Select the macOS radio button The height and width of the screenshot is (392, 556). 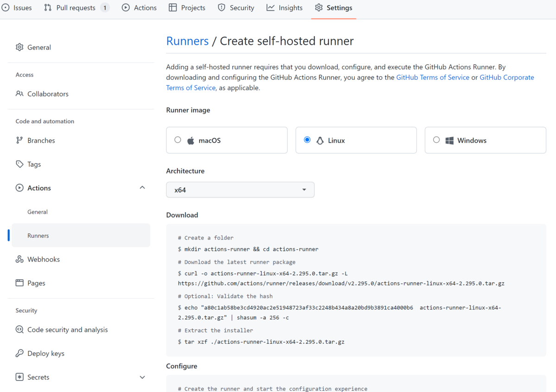pos(178,139)
